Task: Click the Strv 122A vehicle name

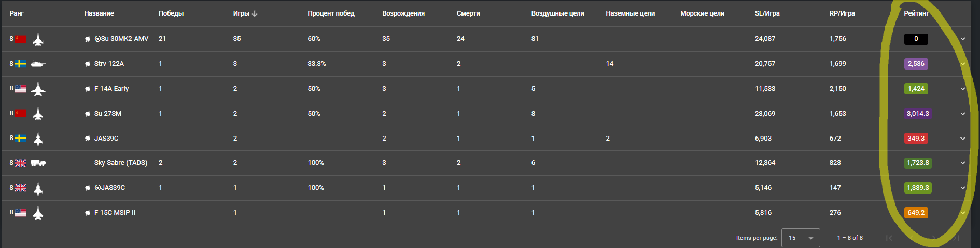Action: pyautogui.click(x=109, y=64)
